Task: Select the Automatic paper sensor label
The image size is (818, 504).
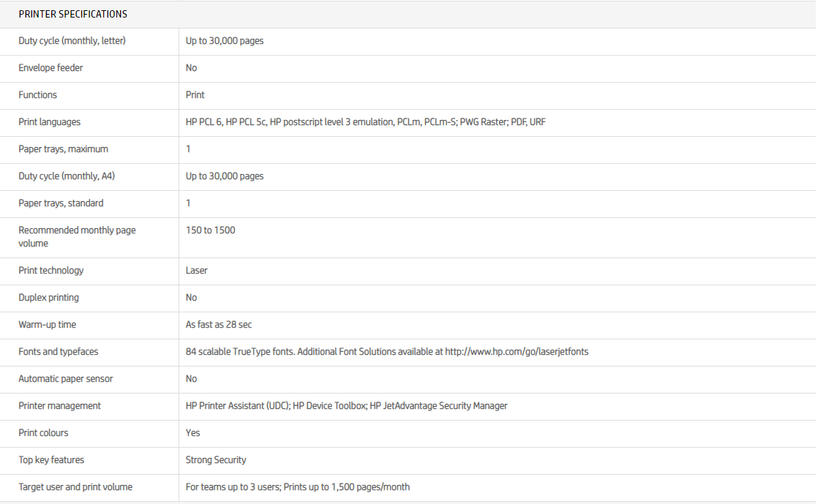Action: pos(66,379)
